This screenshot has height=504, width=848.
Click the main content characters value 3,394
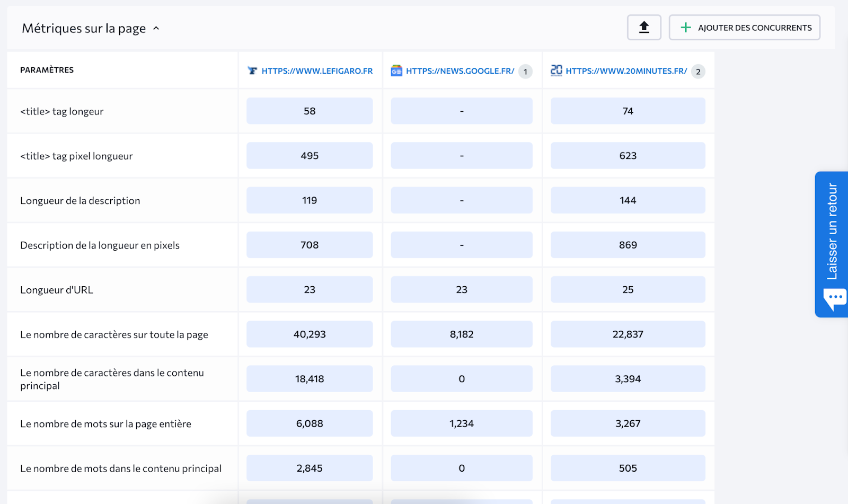click(628, 379)
